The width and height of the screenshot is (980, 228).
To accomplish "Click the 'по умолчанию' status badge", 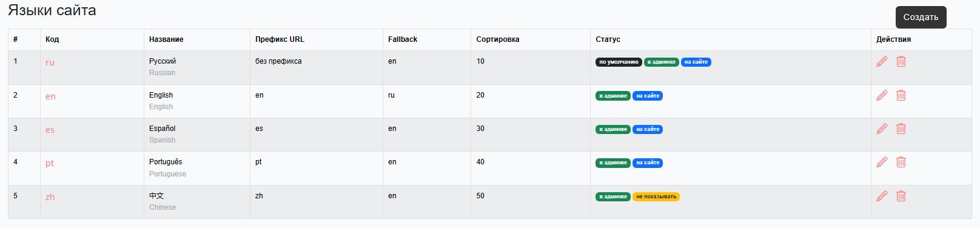I will coord(619,62).
